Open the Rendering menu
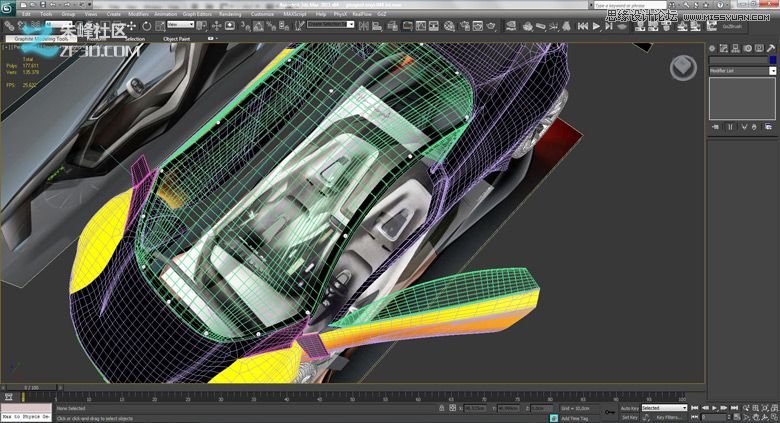The height and width of the screenshot is (423, 780). (x=231, y=14)
